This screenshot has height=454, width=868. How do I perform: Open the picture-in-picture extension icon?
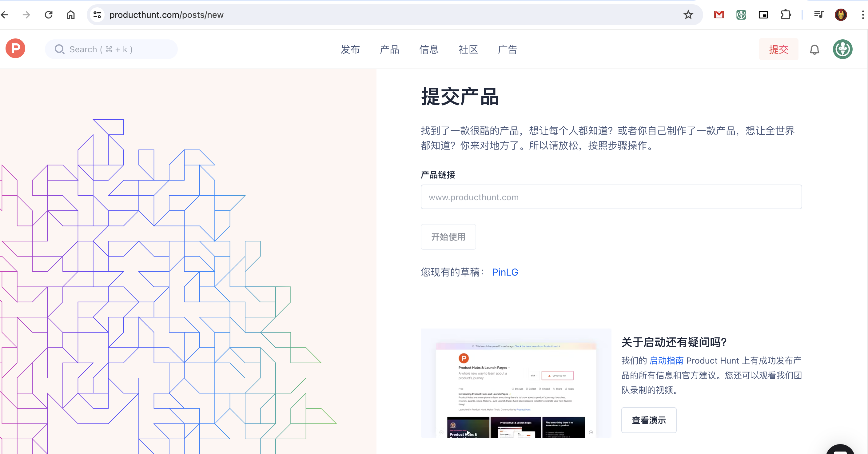(763, 15)
